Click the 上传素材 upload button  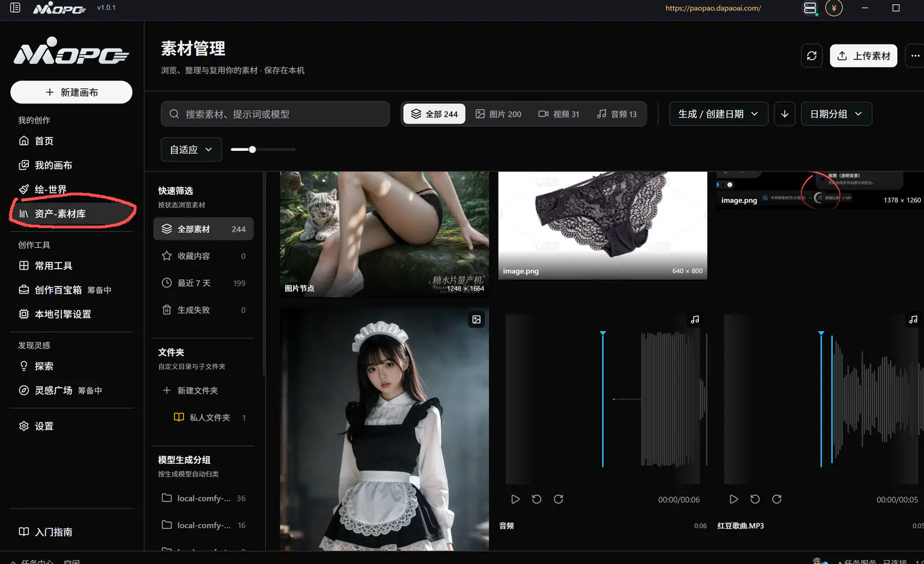[x=863, y=56]
